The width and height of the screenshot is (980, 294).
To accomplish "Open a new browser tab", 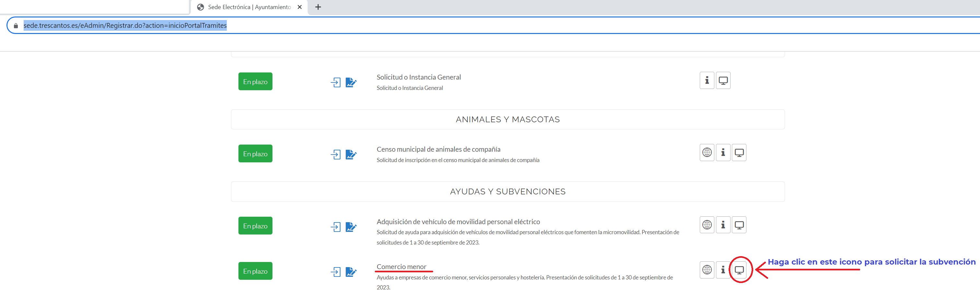I will (318, 7).
